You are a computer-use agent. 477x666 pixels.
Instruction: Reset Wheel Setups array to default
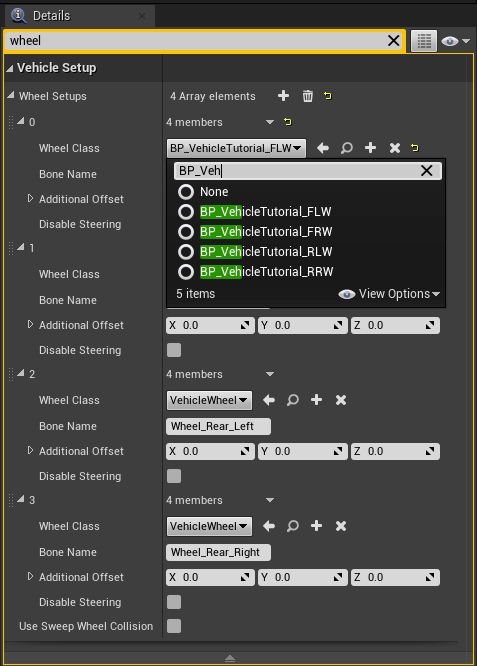click(327, 96)
